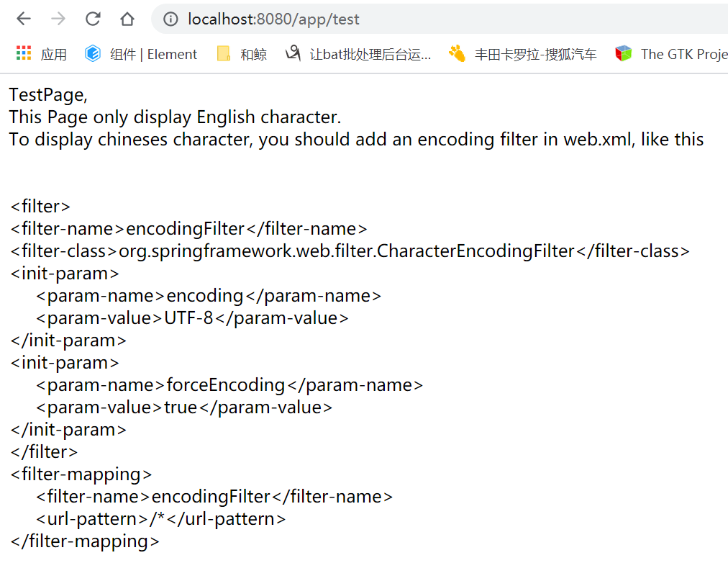Open the 和鲸 bookmark folder
Screen dimensions: 728x563
tap(242, 54)
